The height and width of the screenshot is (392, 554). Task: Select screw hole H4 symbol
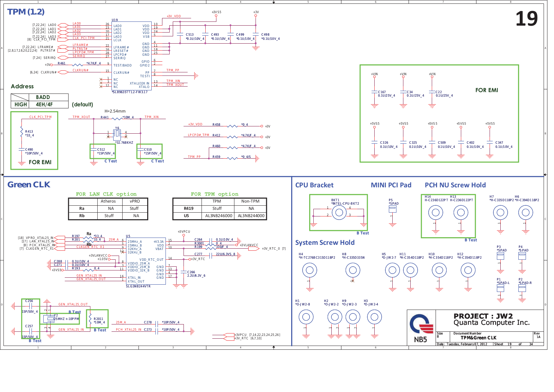(x=310, y=270)
